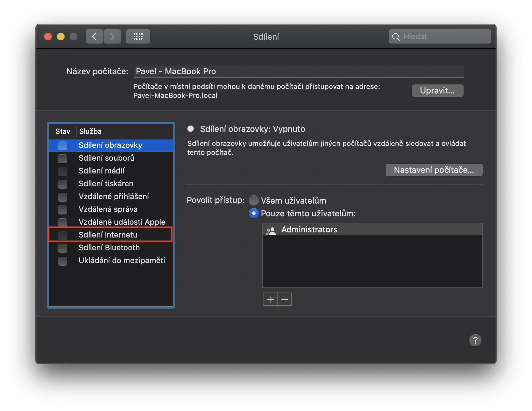Show all preferences with grid icon
532x411 pixels.
[x=138, y=36]
